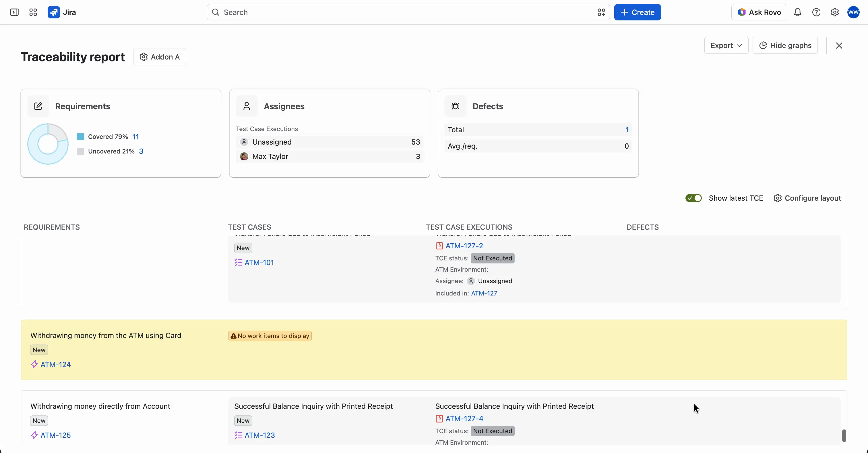Click the Covered blue legend swatch

point(80,137)
